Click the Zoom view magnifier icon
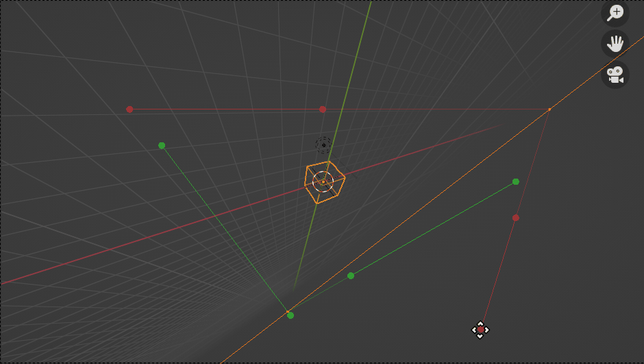The height and width of the screenshot is (364, 644). point(615,13)
